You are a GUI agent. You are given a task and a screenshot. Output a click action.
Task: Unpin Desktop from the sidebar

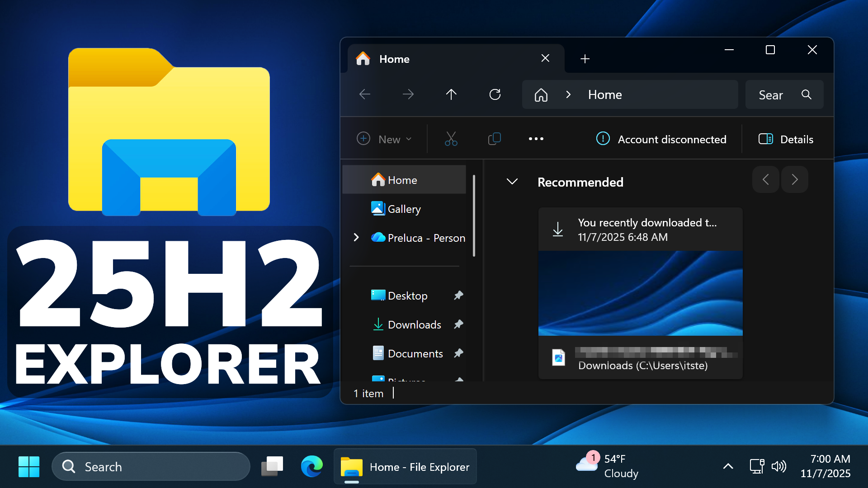point(458,295)
